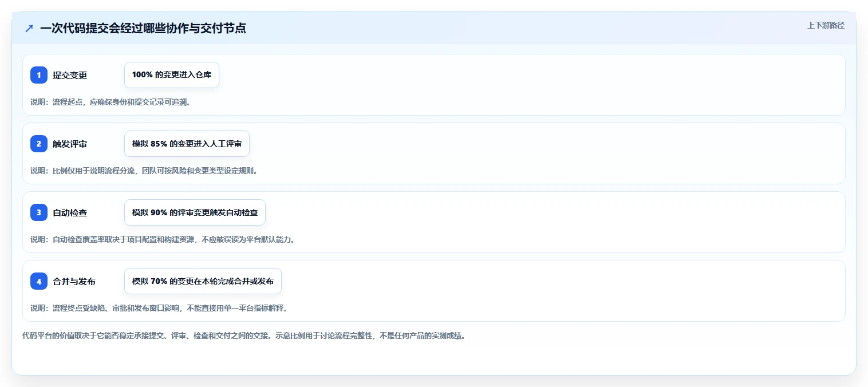Click the note '流程起点，应确保身份和提交记录可追溯'

tap(111, 102)
